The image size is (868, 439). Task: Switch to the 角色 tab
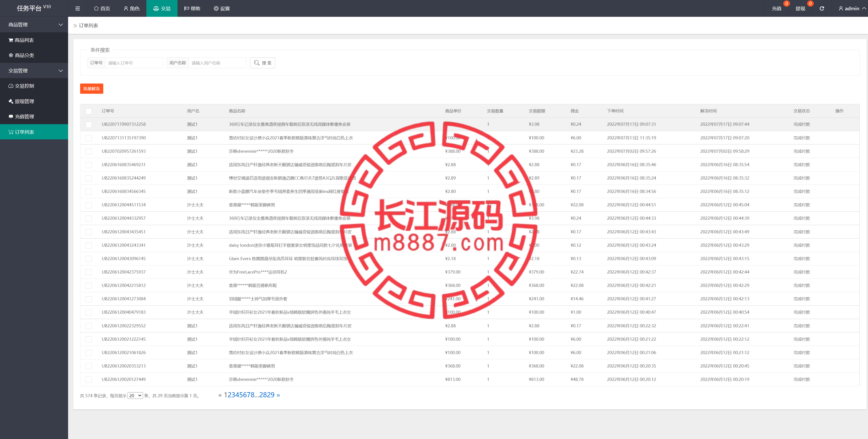pos(131,8)
